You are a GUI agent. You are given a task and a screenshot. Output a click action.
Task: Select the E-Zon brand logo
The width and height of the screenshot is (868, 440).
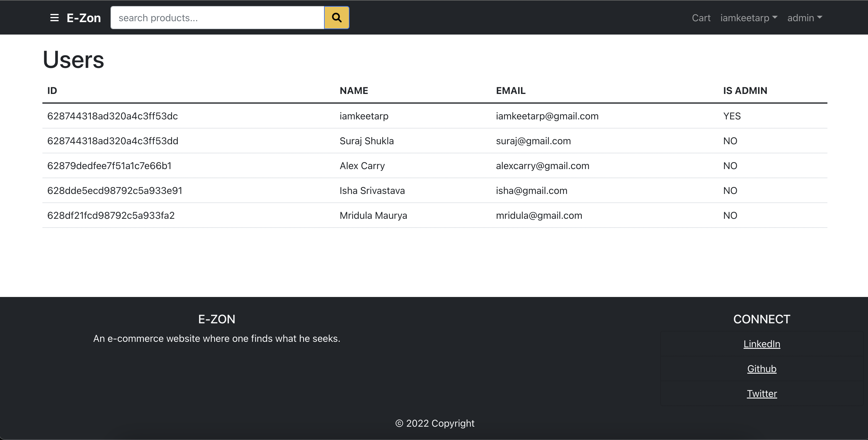(84, 18)
